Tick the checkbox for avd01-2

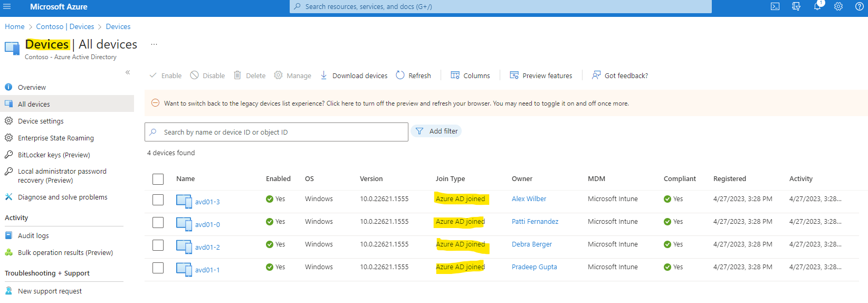tap(158, 245)
